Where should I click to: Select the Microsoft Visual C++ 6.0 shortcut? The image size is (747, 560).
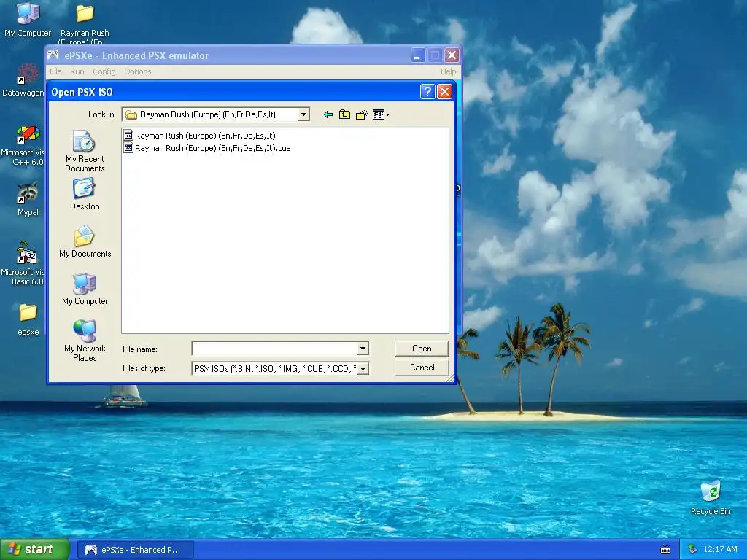(23, 146)
